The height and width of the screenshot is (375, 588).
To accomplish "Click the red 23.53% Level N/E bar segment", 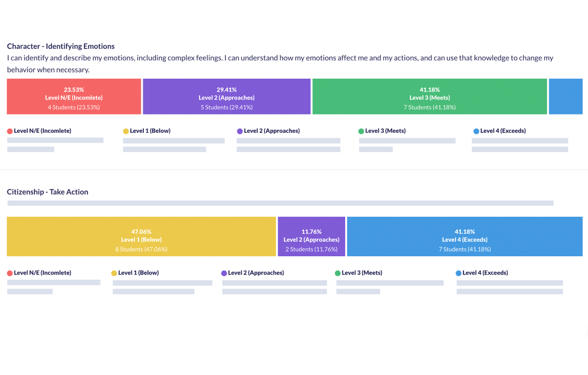I will click(73, 97).
